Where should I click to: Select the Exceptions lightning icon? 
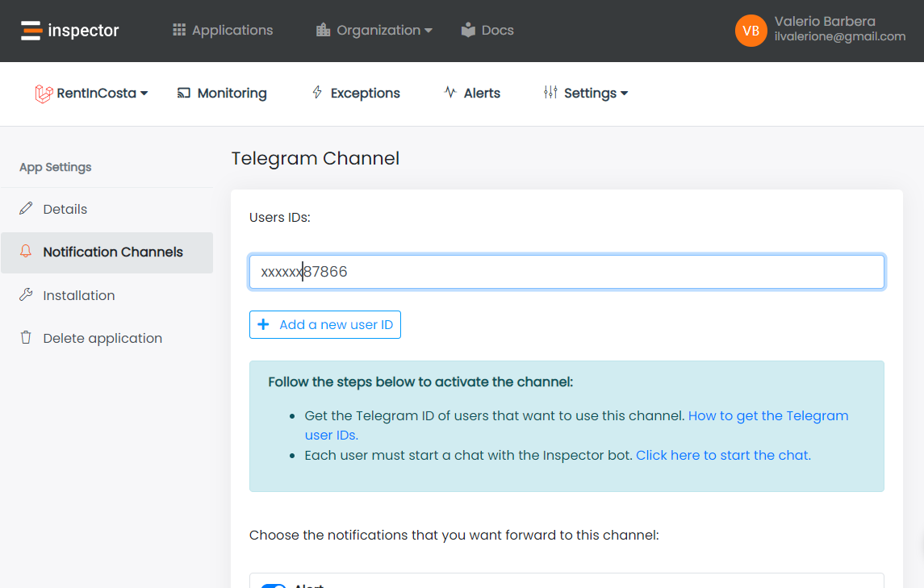(x=316, y=93)
